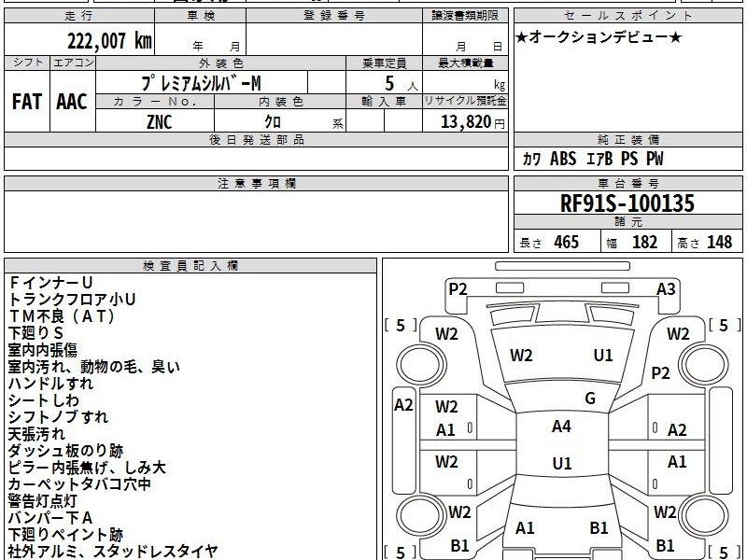The image size is (747, 560).
Task: Click note 社外アルミ、スタッドレスタイヤ
Action: coord(113,552)
